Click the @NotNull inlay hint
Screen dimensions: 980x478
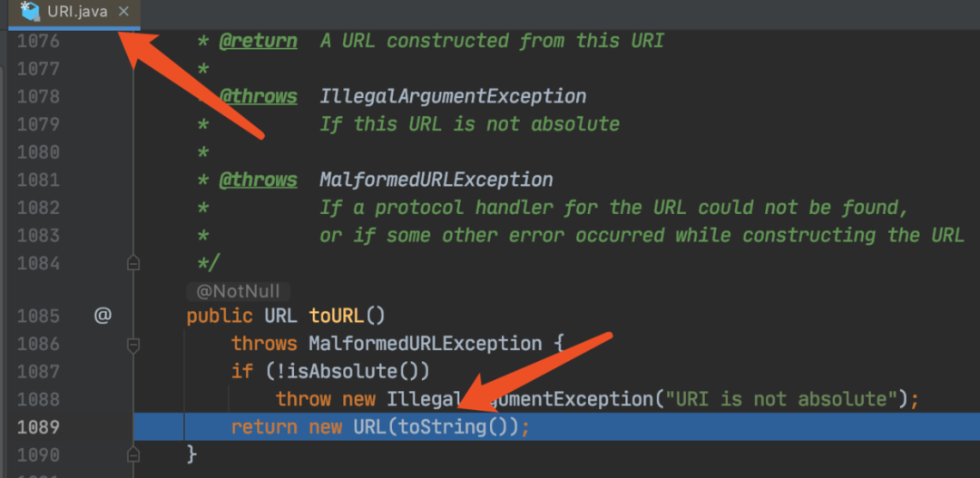(x=239, y=291)
